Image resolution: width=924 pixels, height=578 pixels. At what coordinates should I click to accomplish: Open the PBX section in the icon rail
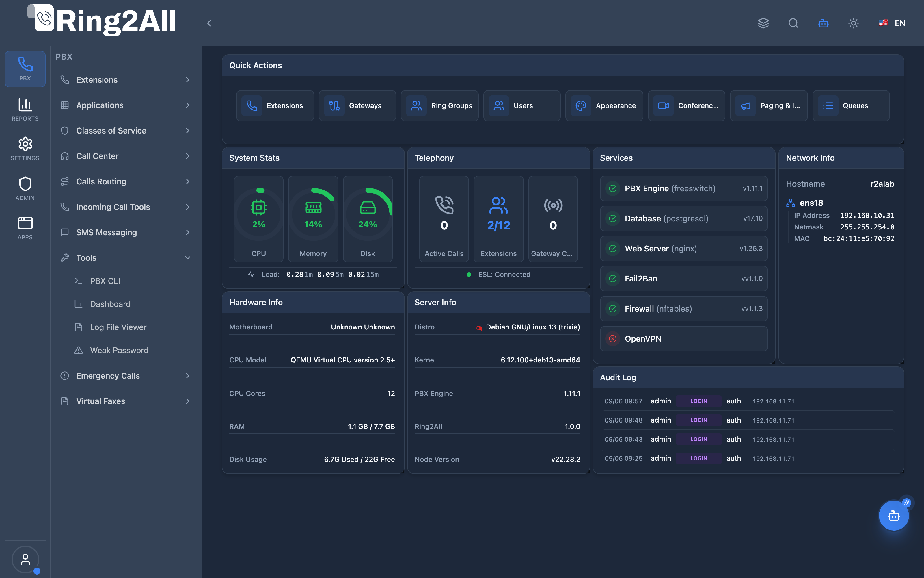coord(25,69)
